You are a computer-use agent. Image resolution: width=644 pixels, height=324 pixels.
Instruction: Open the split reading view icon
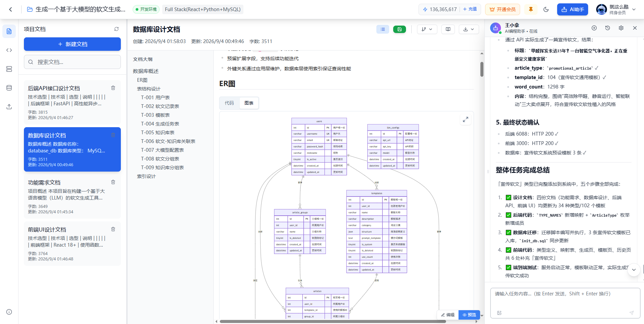pos(448,29)
